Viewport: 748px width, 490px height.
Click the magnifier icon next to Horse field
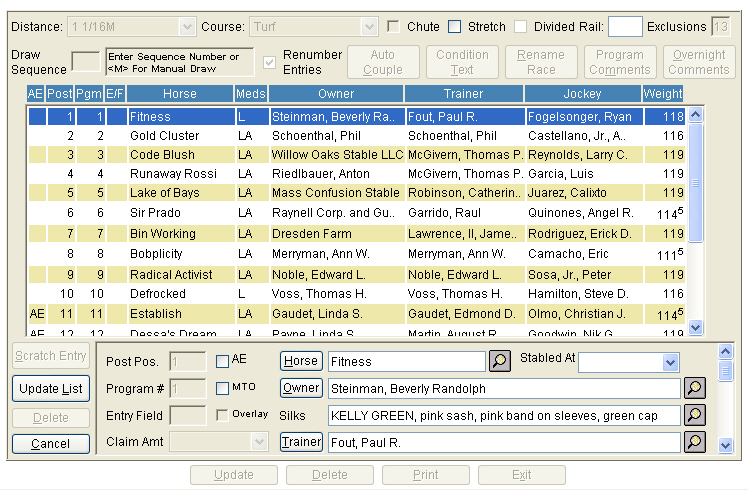point(498,361)
